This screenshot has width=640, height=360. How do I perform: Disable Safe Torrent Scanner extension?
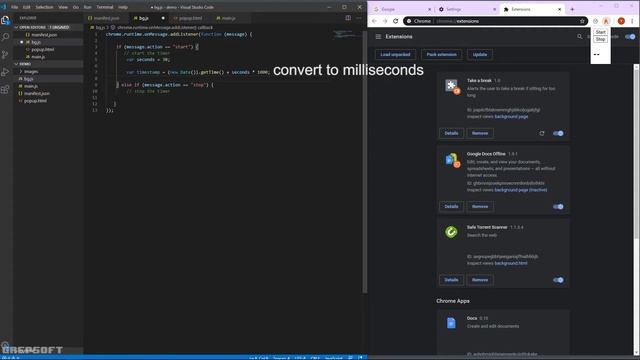(x=558, y=280)
